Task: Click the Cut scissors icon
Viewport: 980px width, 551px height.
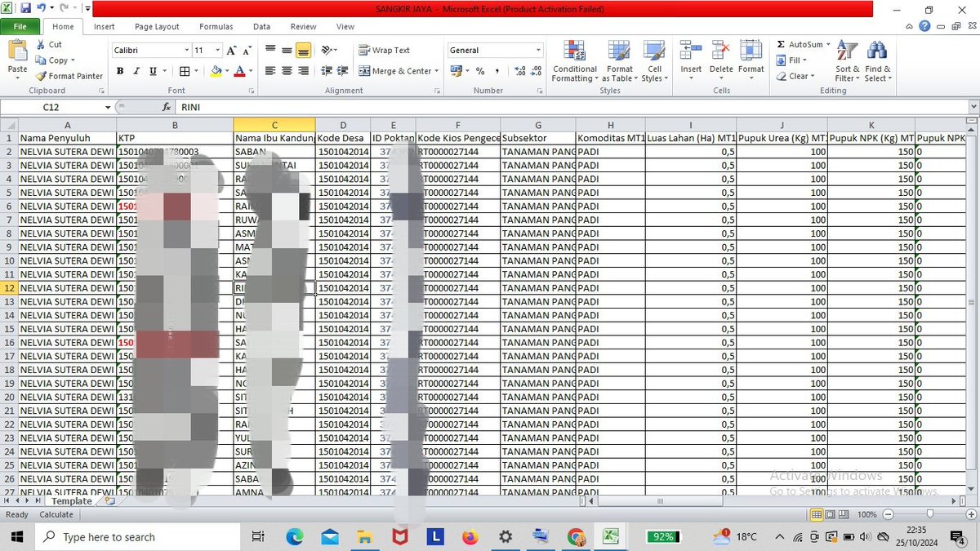Action: pyautogui.click(x=41, y=45)
